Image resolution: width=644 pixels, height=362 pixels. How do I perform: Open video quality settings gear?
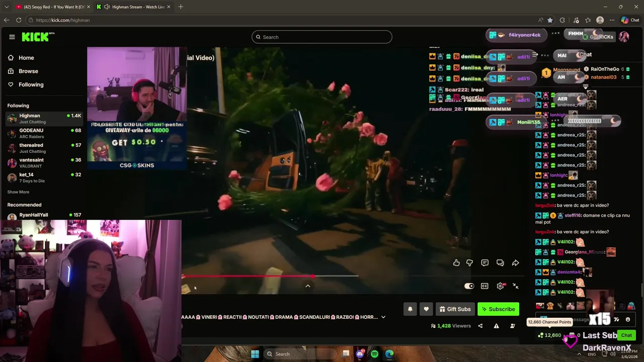click(x=500, y=286)
